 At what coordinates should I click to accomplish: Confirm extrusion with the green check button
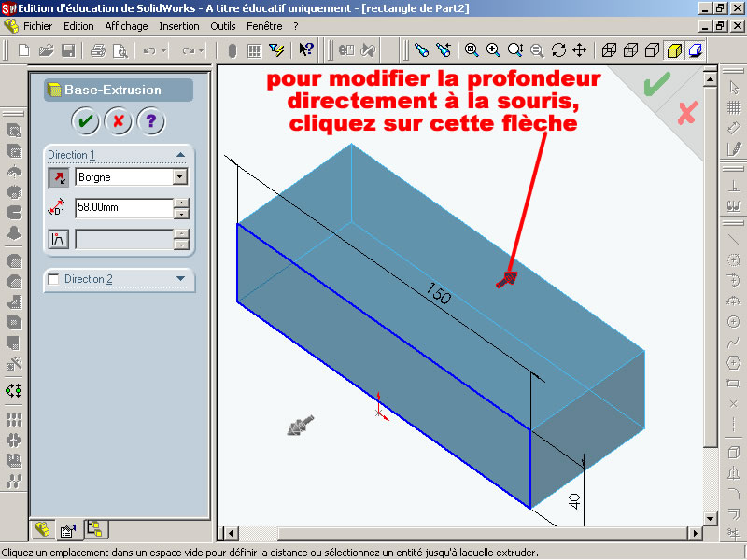[85, 121]
